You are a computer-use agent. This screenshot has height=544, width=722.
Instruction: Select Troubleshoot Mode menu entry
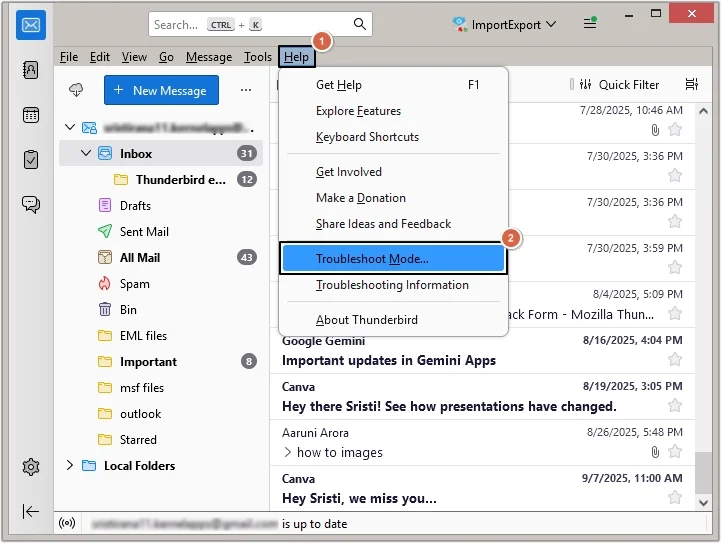point(393,258)
